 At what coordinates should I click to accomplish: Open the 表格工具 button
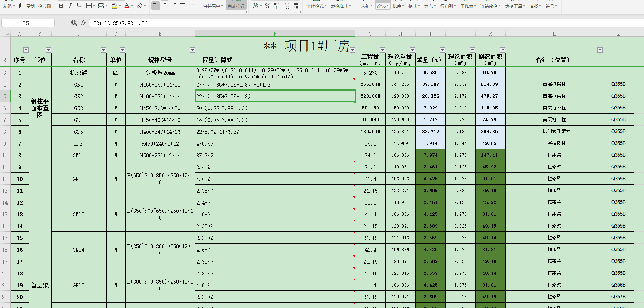point(515,6)
